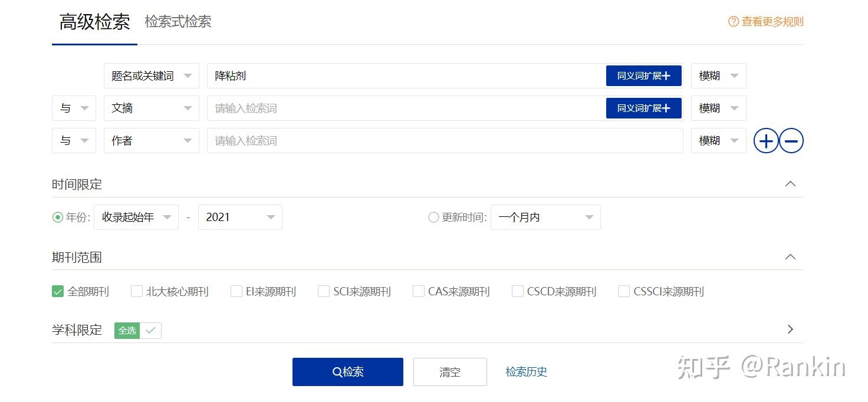Open the 模糊 dropdown in the 题名或关键词 row
Image resolution: width=868 pixels, height=402 pixels.
point(719,76)
